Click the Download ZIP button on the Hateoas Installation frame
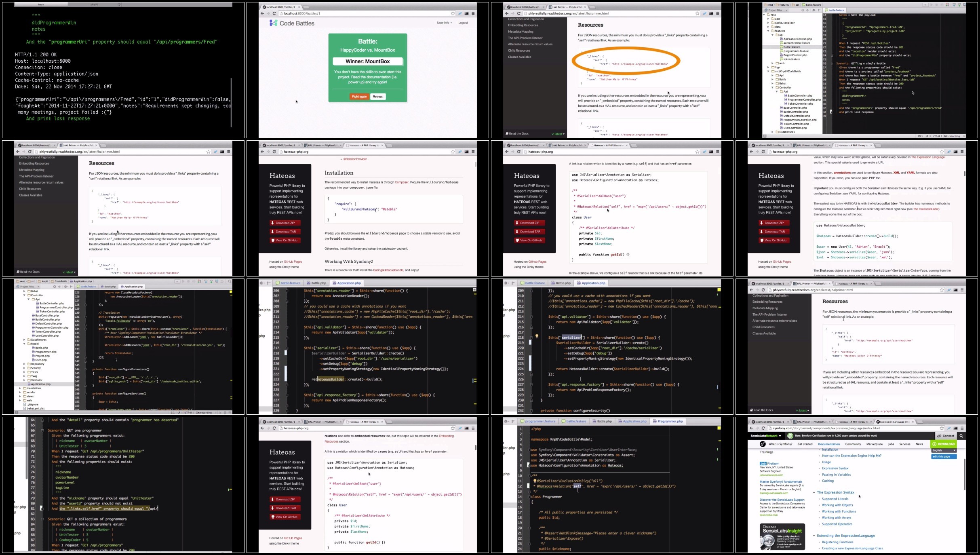 (x=285, y=223)
